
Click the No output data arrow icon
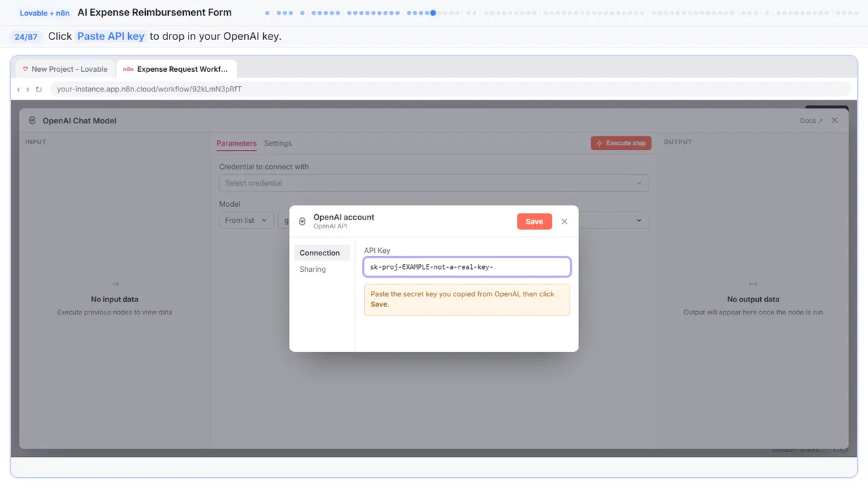click(x=753, y=284)
